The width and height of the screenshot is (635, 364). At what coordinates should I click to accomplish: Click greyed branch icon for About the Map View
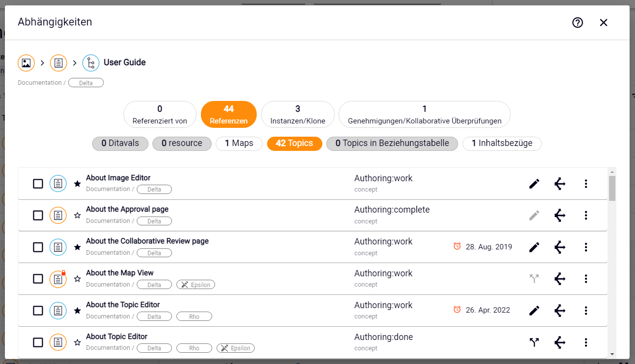click(x=534, y=279)
